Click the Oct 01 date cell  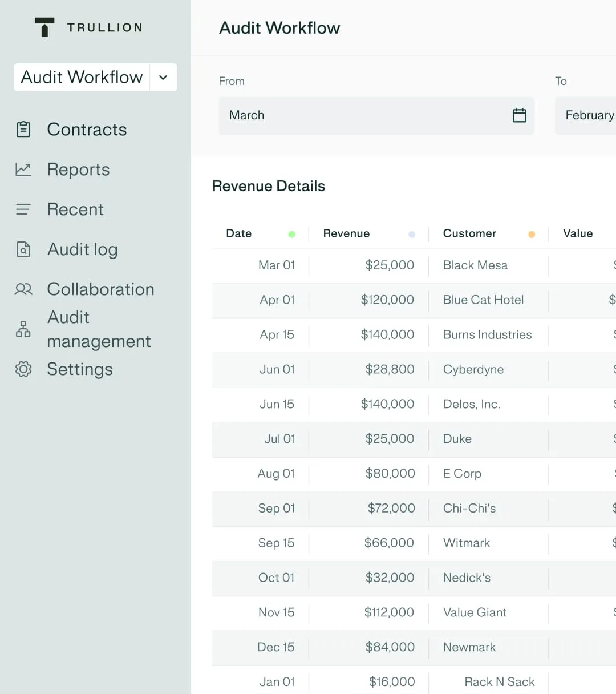(277, 578)
